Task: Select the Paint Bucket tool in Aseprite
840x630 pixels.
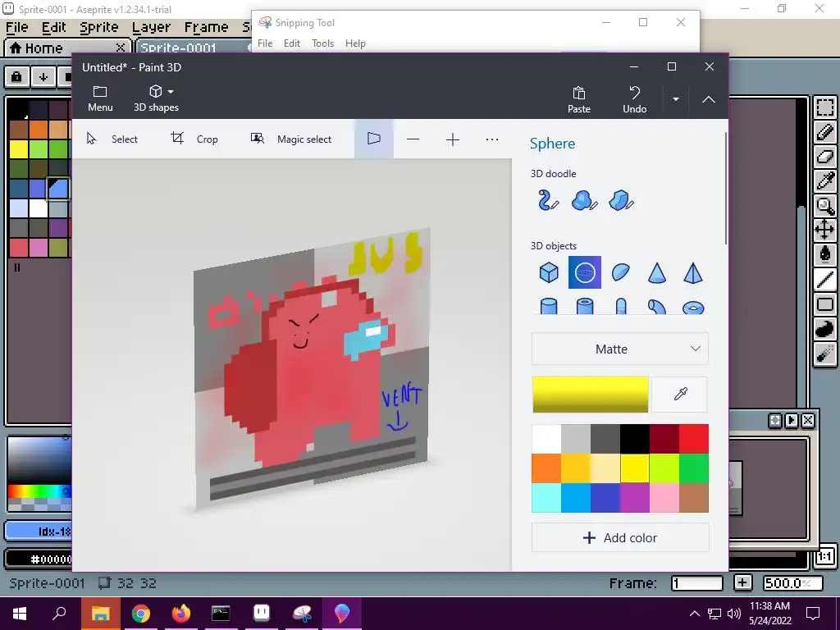Action: coord(825,255)
